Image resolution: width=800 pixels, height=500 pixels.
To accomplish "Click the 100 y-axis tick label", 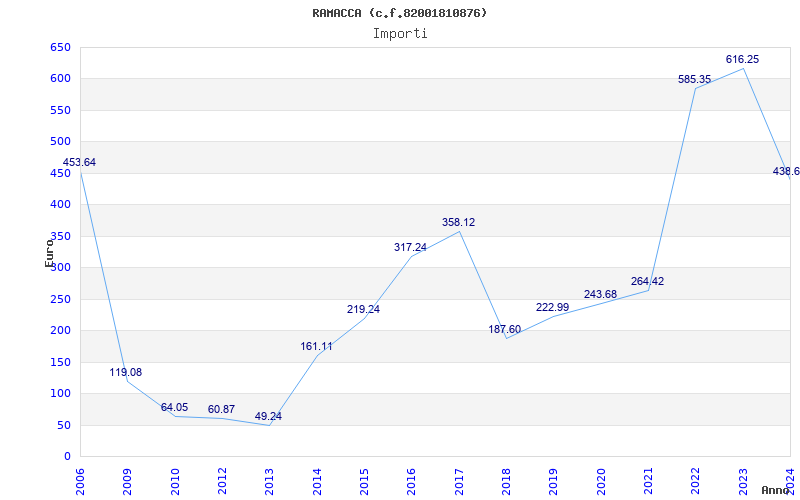I will 60,393.
